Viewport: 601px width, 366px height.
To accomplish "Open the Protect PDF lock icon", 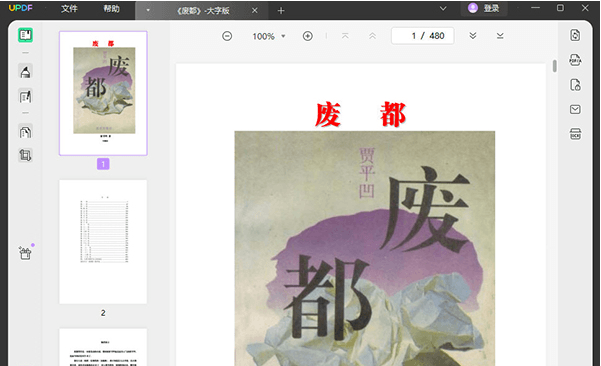I will coord(575,85).
